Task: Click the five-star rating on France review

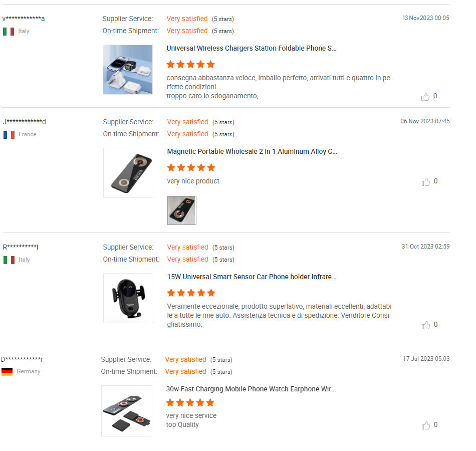Action: tap(191, 167)
